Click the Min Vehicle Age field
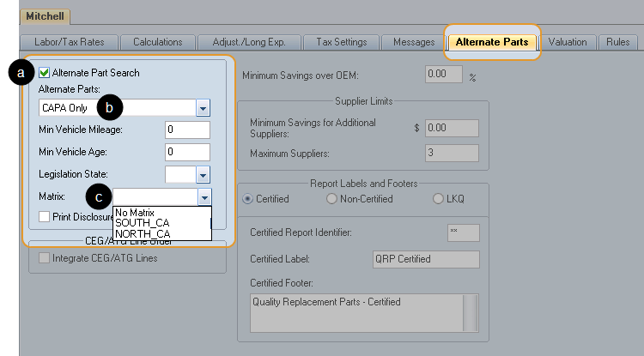This screenshot has height=356, width=644. [x=187, y=152]
